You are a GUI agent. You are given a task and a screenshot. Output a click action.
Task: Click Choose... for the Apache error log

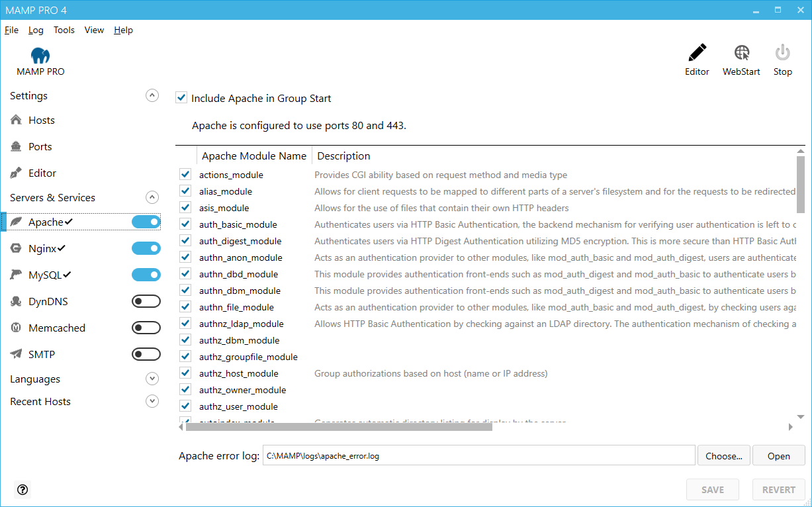pyautogui.click(x=724, y=455)
